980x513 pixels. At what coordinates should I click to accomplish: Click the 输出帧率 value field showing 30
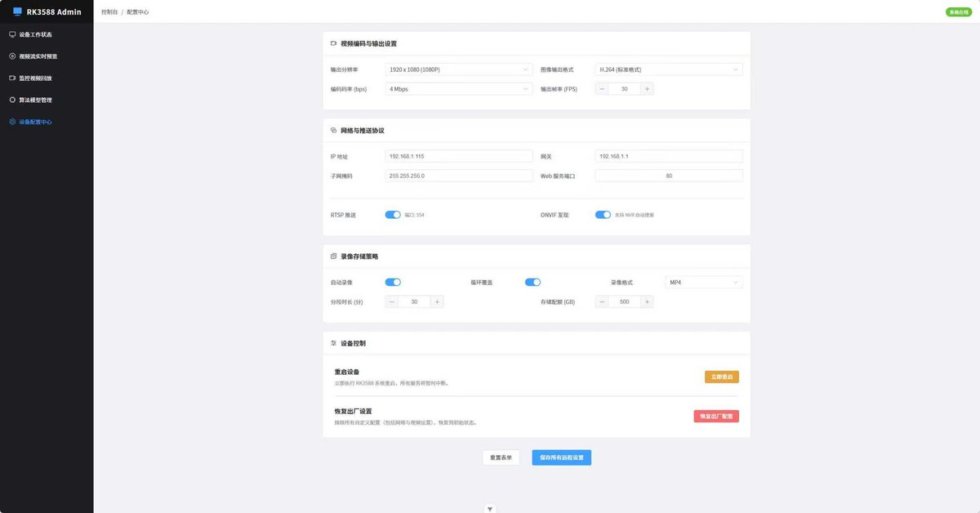coord(625,89)
